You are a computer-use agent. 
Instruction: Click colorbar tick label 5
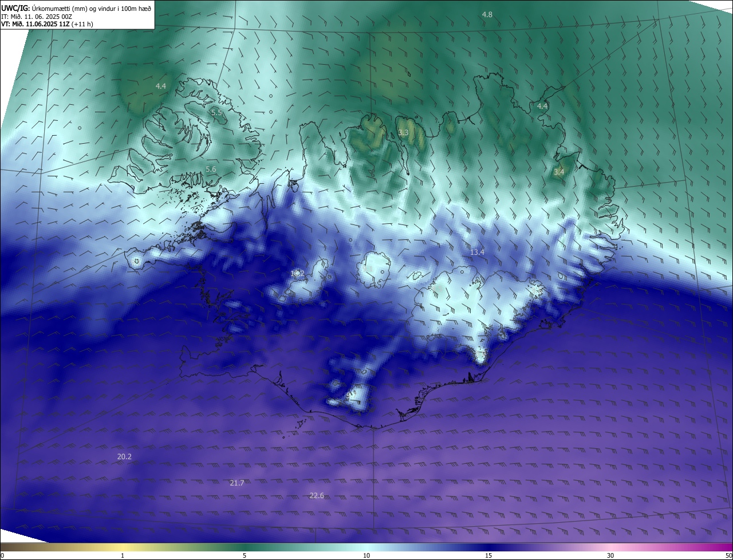tap(245, 555)
